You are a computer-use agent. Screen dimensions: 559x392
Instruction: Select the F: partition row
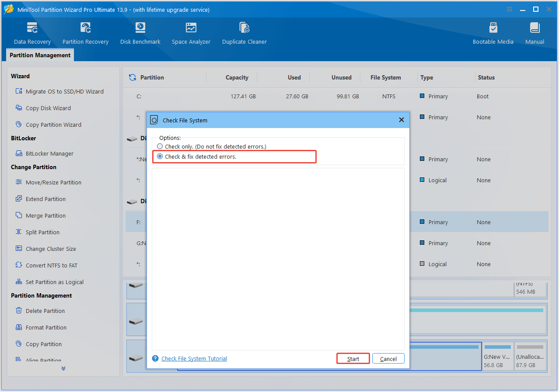(337, 222)
